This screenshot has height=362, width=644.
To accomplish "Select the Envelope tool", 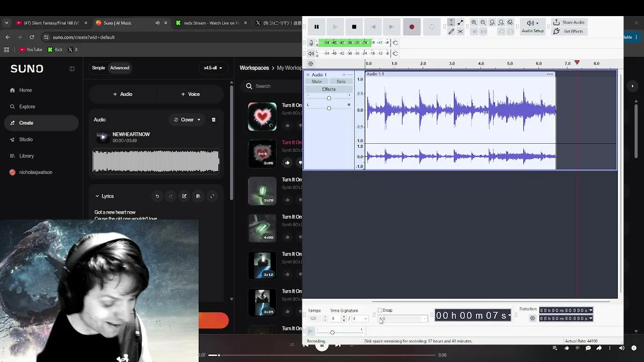I will coord(460,23).
